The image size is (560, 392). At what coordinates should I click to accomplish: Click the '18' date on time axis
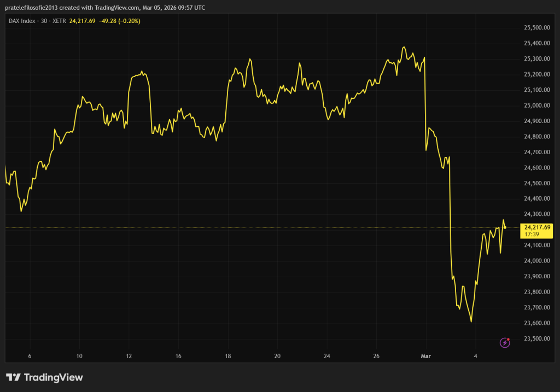(228, 356)
